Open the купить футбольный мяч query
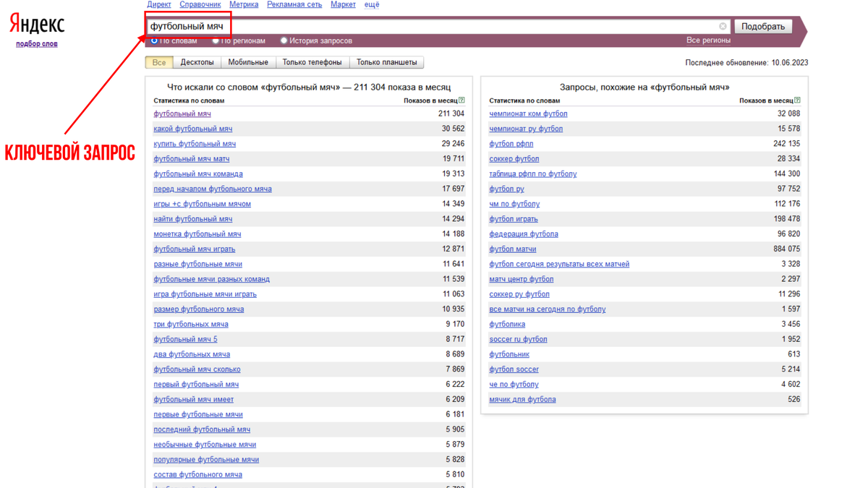868x488 pixels. pos(195,144)
